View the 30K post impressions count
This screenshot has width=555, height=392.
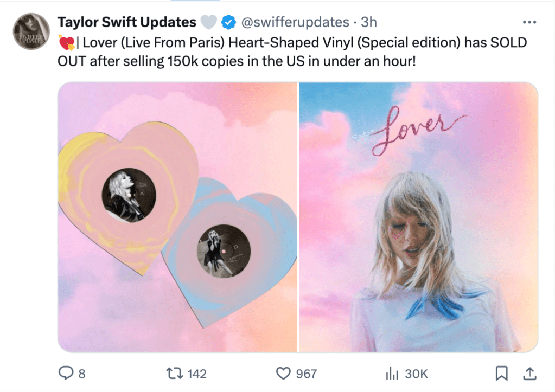417,374
